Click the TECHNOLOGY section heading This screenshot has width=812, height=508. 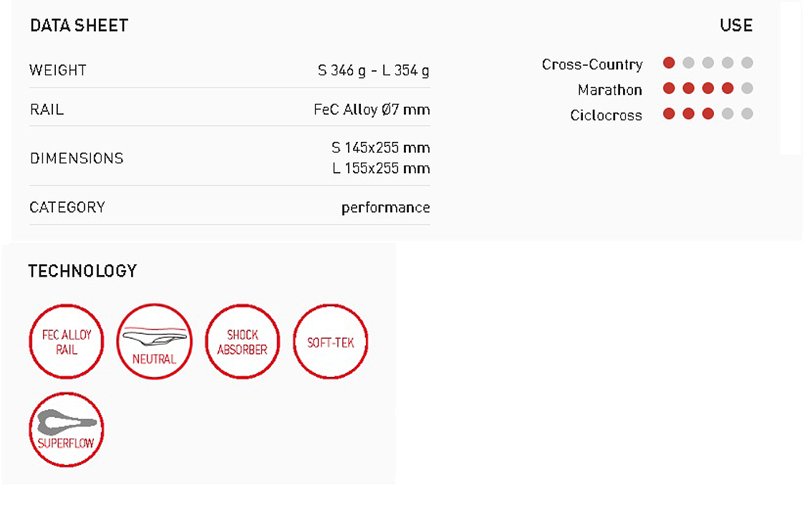(82, 271)
